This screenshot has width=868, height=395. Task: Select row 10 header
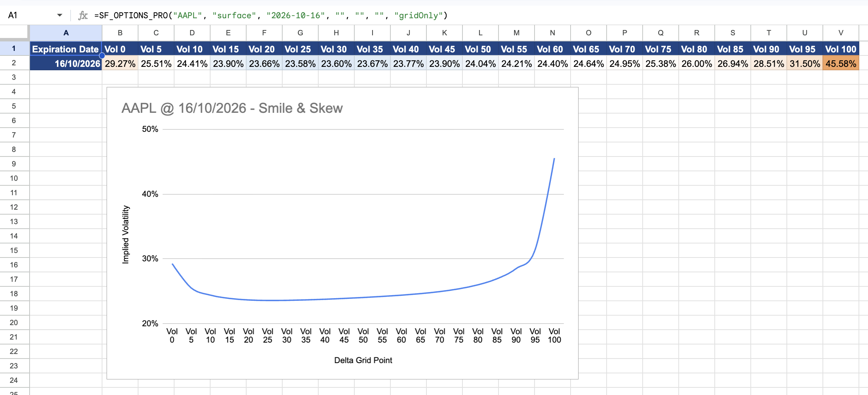point(14,178)
